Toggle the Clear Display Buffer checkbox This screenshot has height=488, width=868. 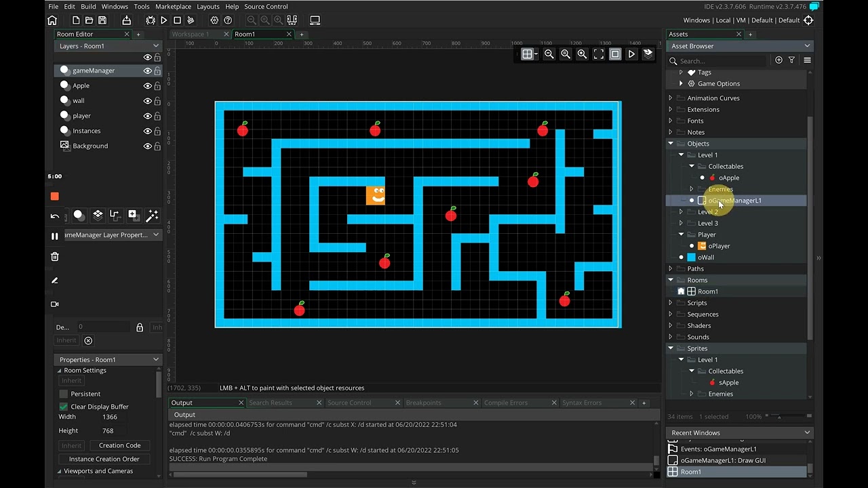click(x=63, y=407)
